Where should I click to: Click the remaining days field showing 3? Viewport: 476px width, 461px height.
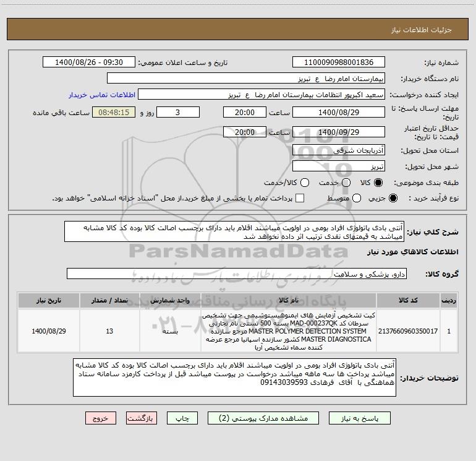178,112
